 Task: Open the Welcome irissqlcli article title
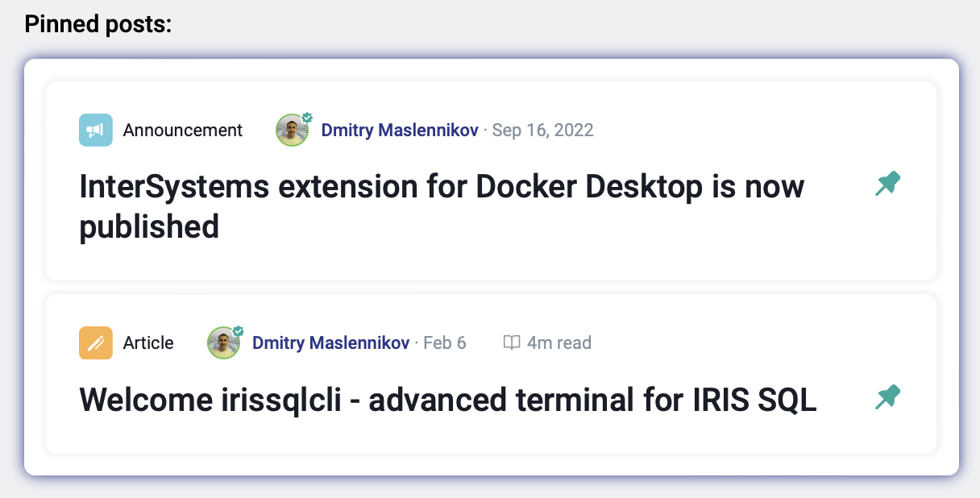[x=448, y=399]
